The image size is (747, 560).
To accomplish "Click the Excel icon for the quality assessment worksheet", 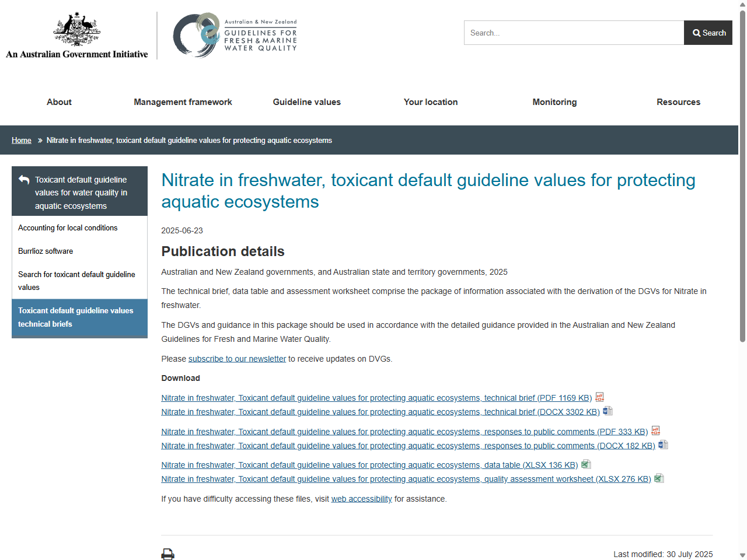I will pyautogui.click(x=659, y=478).
